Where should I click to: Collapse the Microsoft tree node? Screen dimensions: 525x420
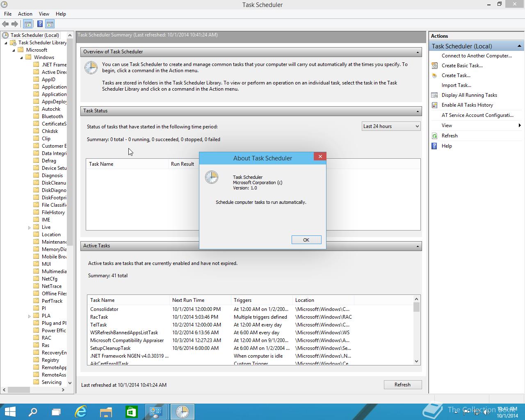point(14,50)
